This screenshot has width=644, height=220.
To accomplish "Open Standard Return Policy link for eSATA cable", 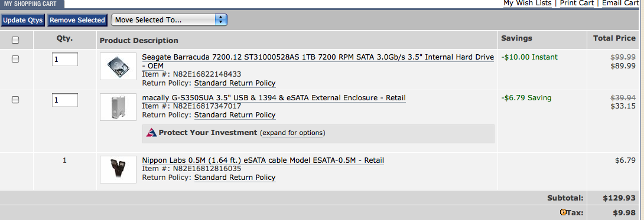I will [x=235, y=178].
